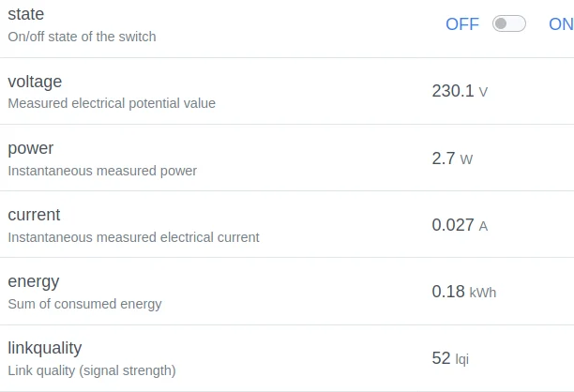Click 'Link quality (signal strength)' description

[92, 370]
